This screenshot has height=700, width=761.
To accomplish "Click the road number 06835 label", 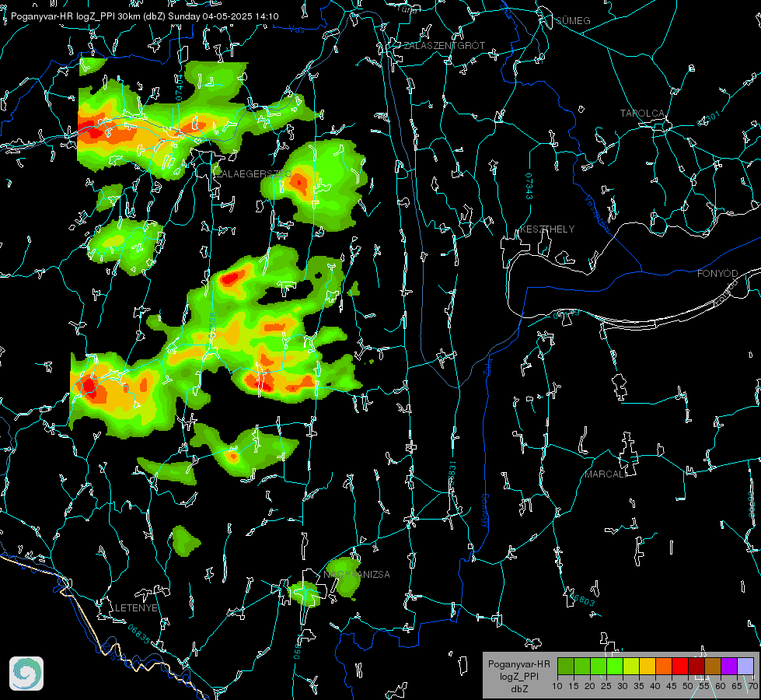I will click(x=139, y=634).
